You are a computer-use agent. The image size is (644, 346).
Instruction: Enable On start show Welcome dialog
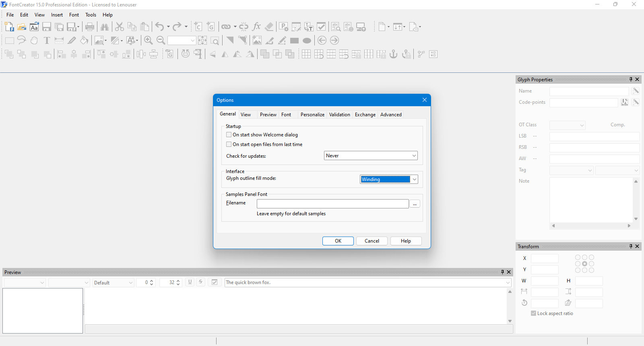pos(229,135)
